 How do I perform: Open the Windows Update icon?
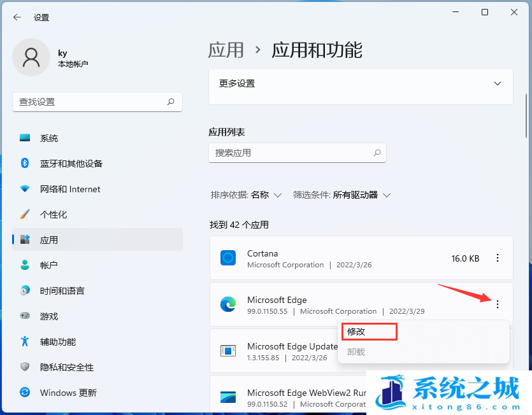(x=25, y=393)
